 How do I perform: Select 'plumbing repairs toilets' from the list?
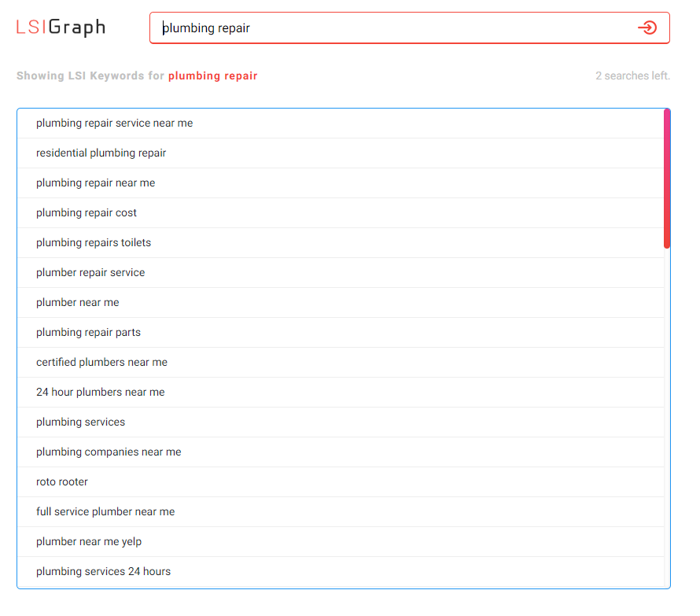(x=93, y=242)
